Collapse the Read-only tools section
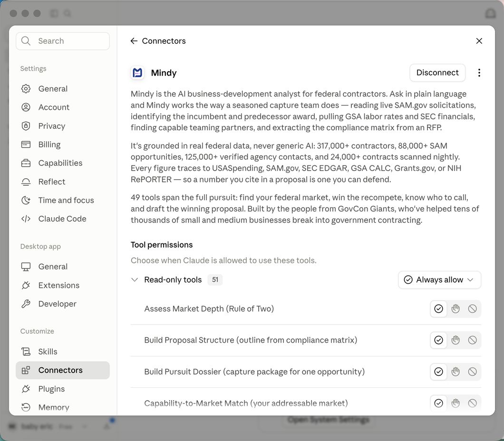504x441 pixels. click(x=135, y=280)
